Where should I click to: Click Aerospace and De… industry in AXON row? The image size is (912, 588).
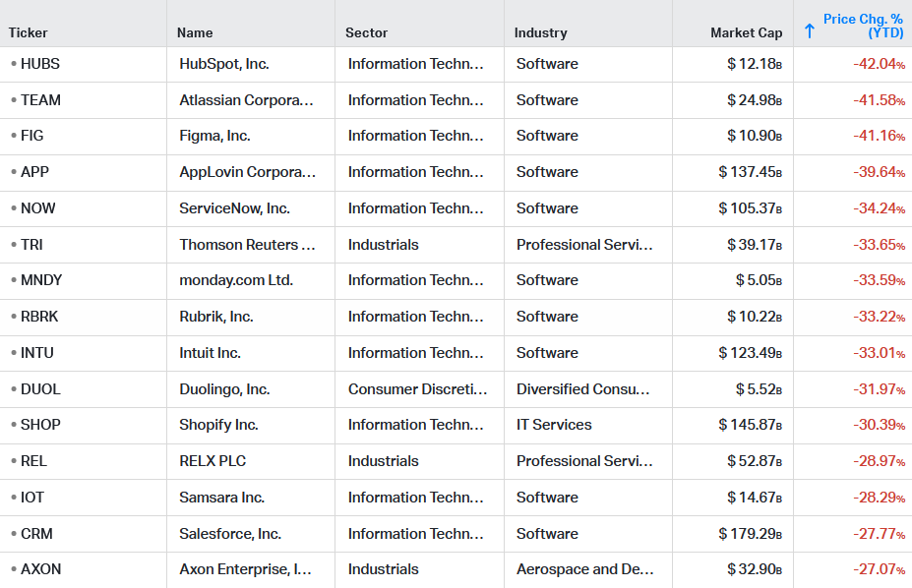(585, 569)
